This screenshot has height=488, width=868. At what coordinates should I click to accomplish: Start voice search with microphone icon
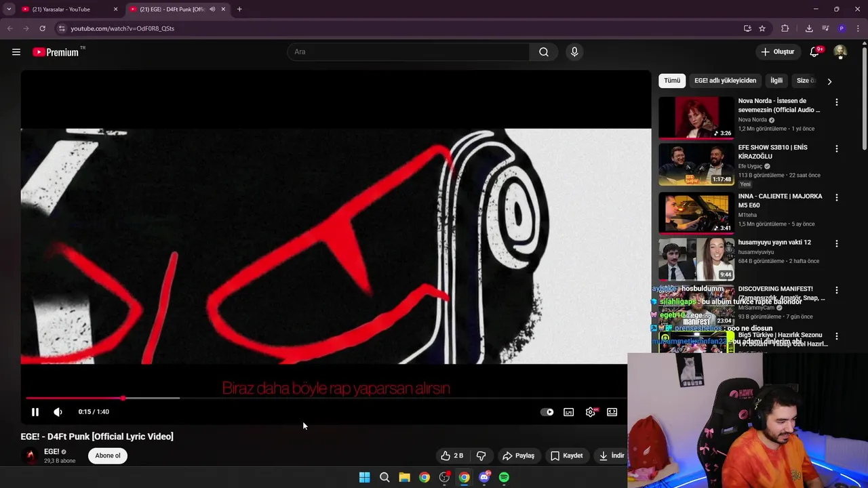tap(574, 52)
